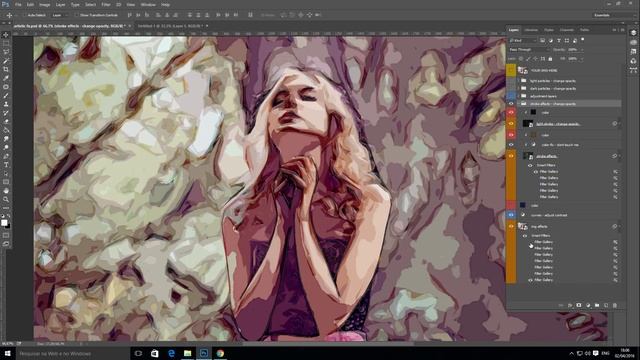640x360 pixels.
Task: Select the Eyedropper tool
Action: [6, 78]
